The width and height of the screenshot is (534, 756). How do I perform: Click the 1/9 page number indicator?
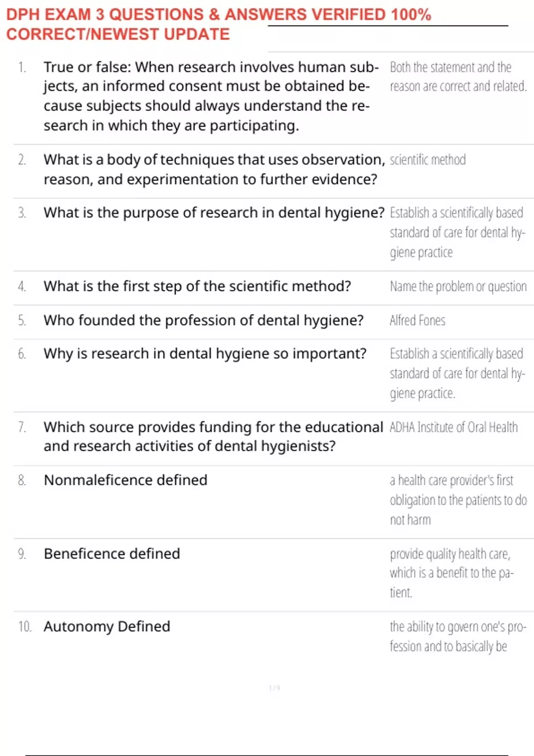(x=275, y=688)
